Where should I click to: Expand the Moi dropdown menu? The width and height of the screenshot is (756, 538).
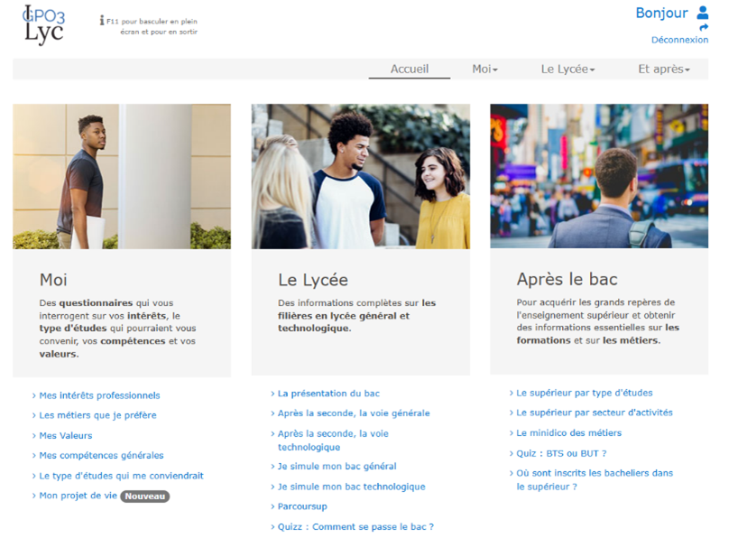click(x=484, y=70)
